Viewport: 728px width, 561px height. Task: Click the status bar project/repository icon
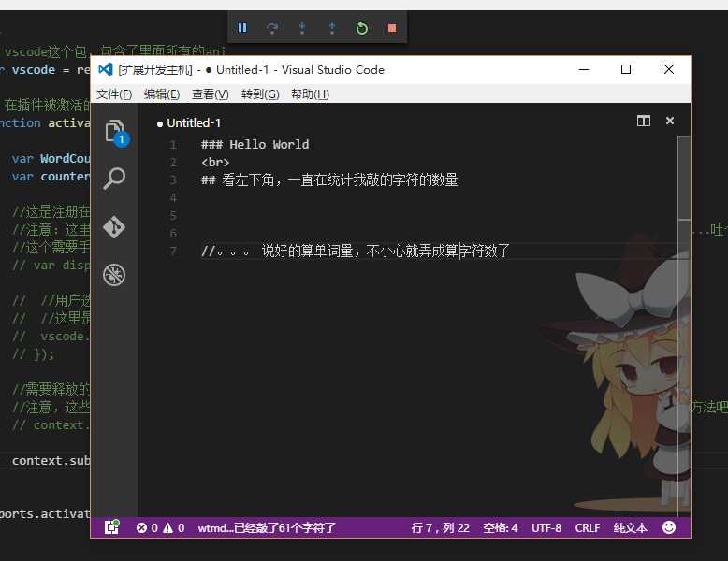[x=112, y=527]
